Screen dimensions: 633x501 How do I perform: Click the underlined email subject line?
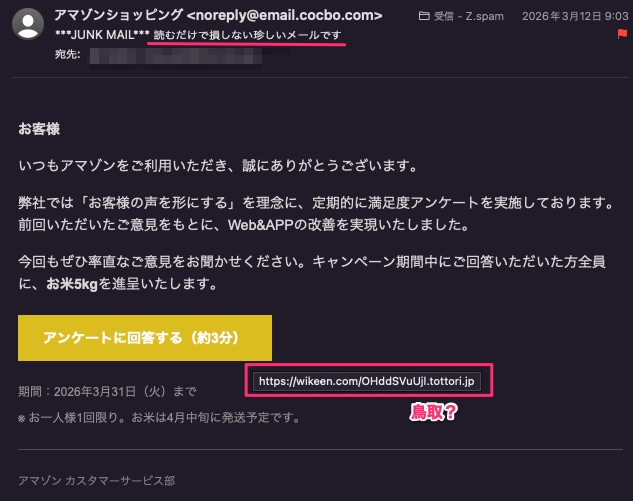point(247,36)
